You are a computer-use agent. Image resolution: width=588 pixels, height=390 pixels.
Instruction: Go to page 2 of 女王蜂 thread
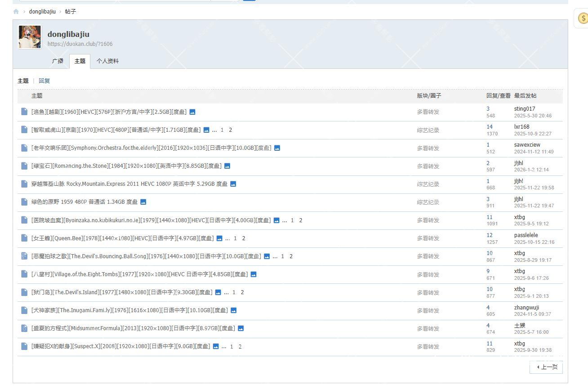pos(244,238)
